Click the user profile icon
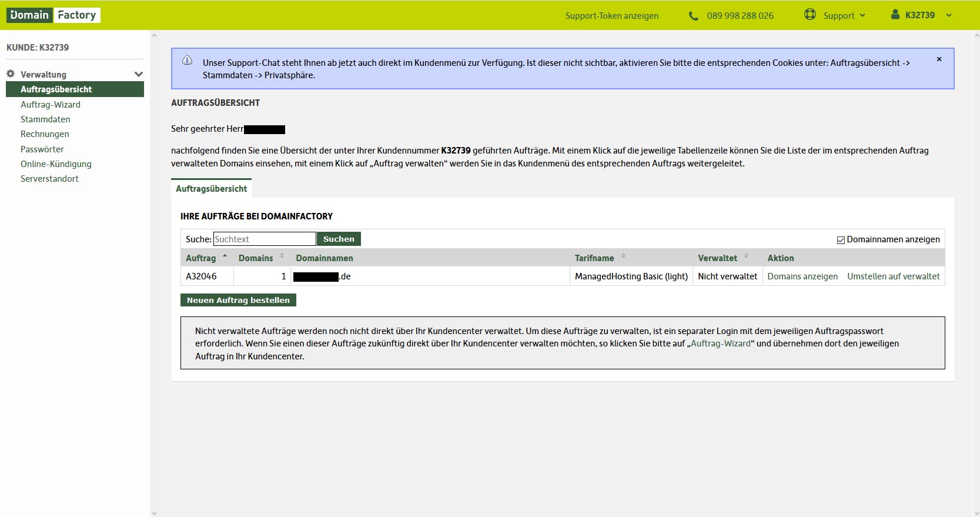The height and width of the screenshot is (517, 980). (x=895, y=15)
